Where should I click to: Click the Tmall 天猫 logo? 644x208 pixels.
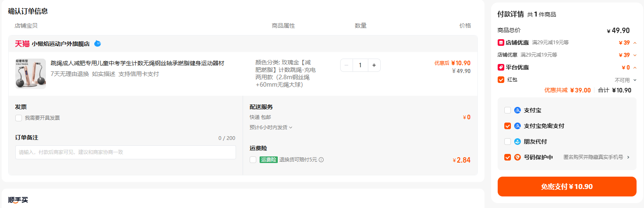[22, 44]
